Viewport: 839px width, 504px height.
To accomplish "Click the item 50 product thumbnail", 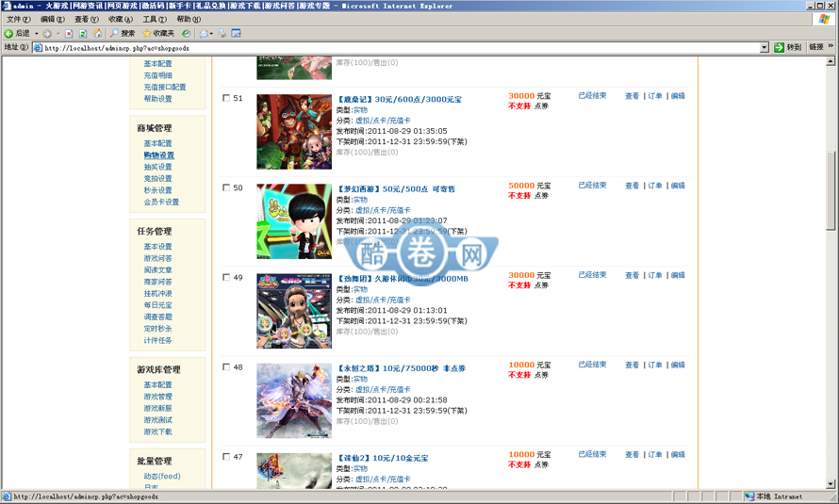I will tap(294, 221).
